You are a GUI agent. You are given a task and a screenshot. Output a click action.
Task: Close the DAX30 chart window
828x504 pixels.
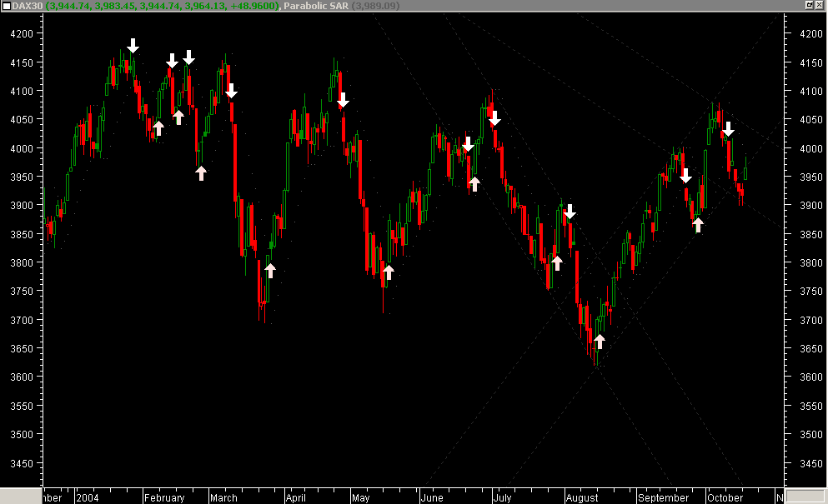[819, 5]
